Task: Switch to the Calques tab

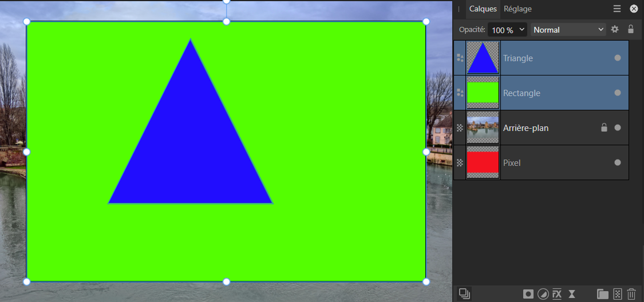Action: (x=483, y=9)
